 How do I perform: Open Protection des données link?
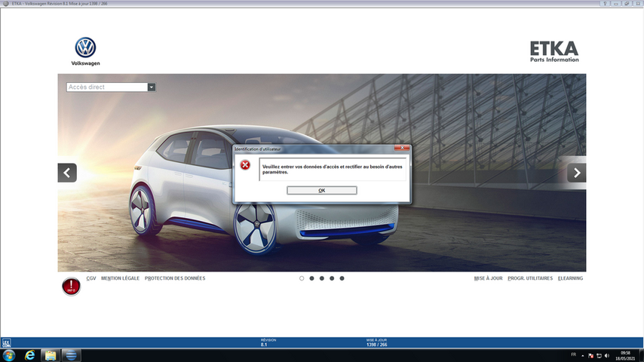pos(175,278)
